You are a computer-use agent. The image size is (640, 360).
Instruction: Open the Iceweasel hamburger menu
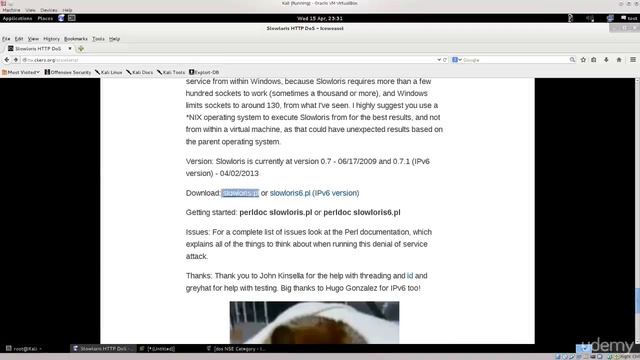point(633,60)
